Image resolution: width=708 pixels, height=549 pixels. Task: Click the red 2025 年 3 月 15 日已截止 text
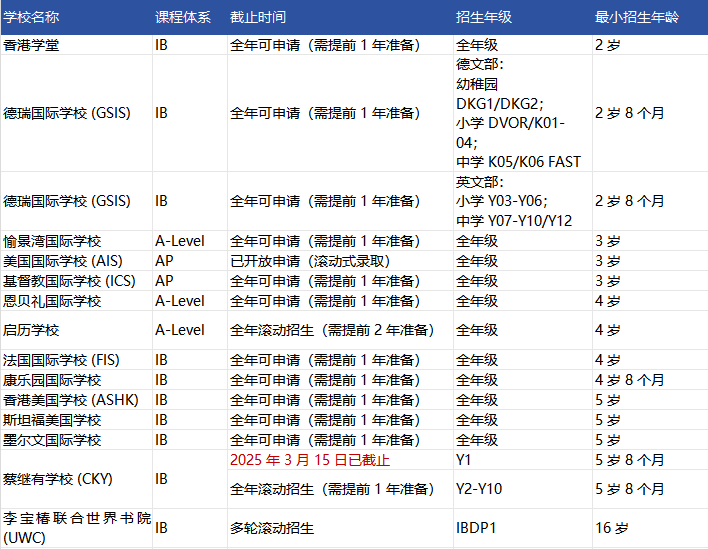pyautogui.click(x=310, y=460)
